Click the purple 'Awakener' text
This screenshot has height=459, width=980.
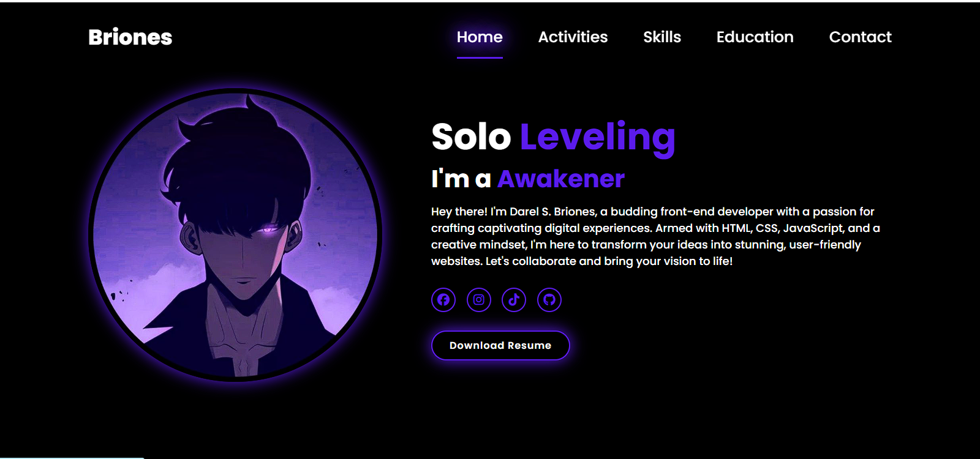pos(561,179)
